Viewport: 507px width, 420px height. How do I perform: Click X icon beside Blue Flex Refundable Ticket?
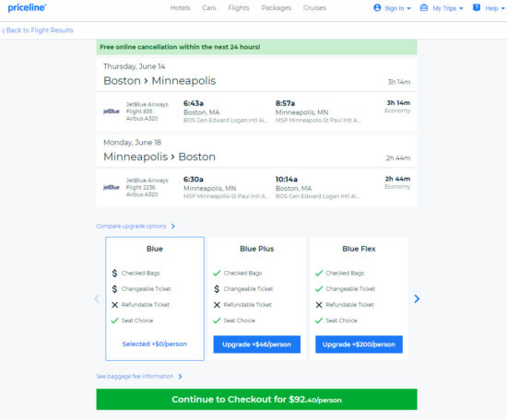pos(319,305)
